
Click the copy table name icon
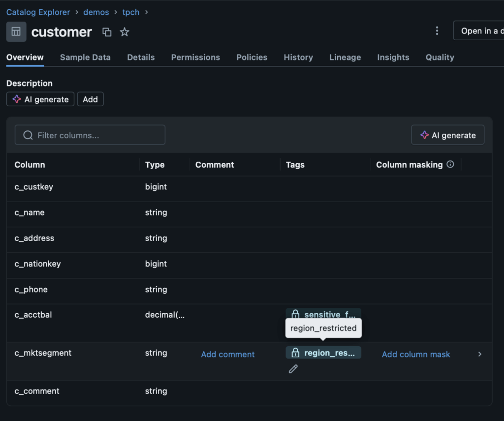click(x=107, y=32)
